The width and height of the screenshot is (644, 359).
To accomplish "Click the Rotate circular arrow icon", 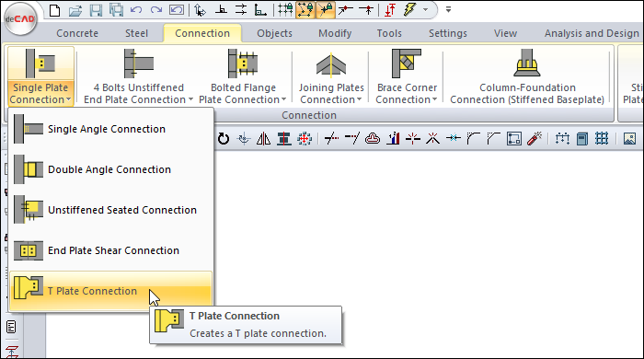I will click(224, 139).
